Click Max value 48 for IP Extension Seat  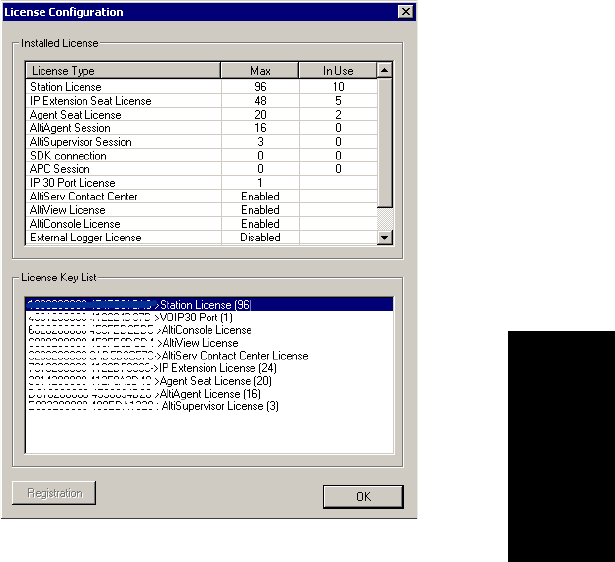coord(260,101)
